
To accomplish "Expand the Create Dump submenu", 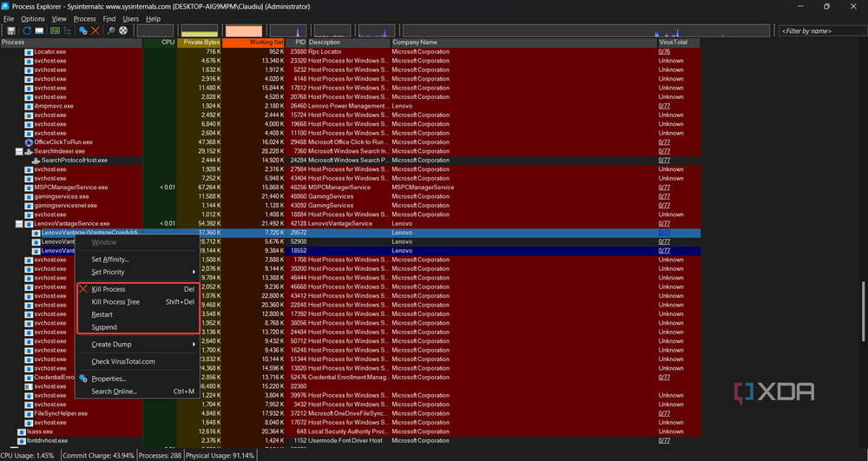I will coord(137,344).
